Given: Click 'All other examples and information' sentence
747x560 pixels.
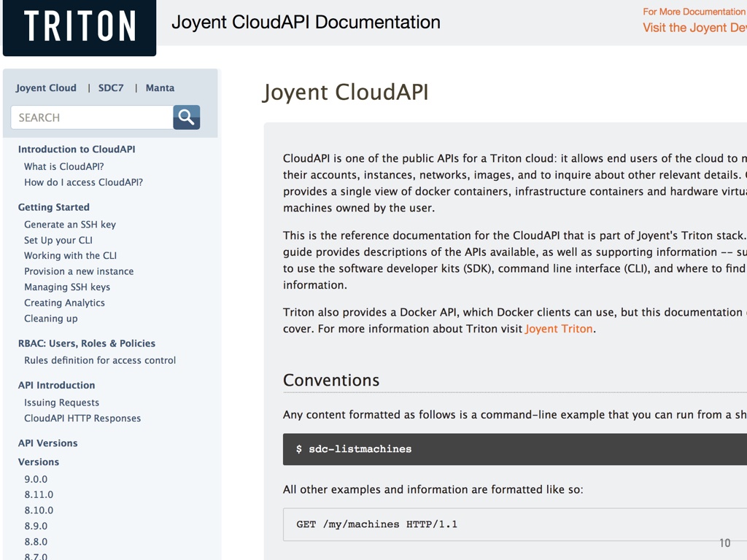Looking at the screenshot, I should pyautogui.click(x=433, y=489).
